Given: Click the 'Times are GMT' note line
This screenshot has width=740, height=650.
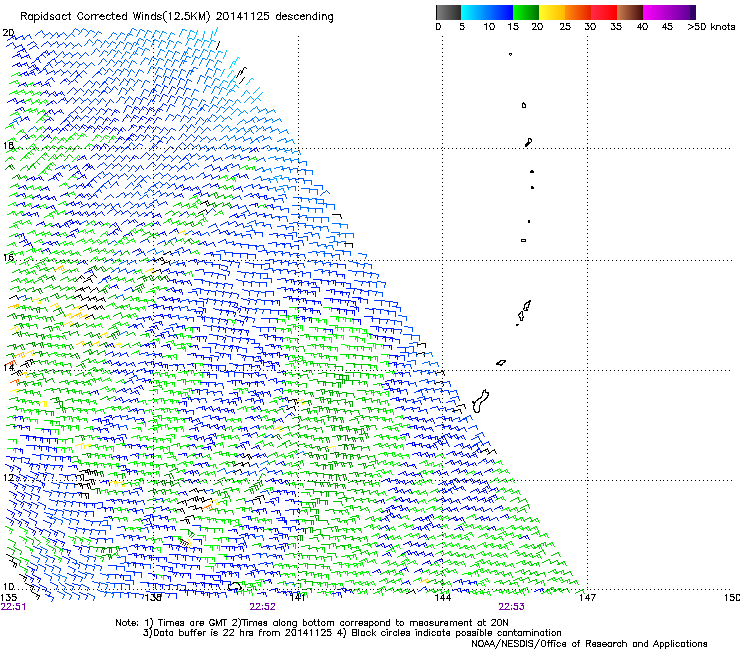Looking at the screenshot, I should [x=312, y=623].
